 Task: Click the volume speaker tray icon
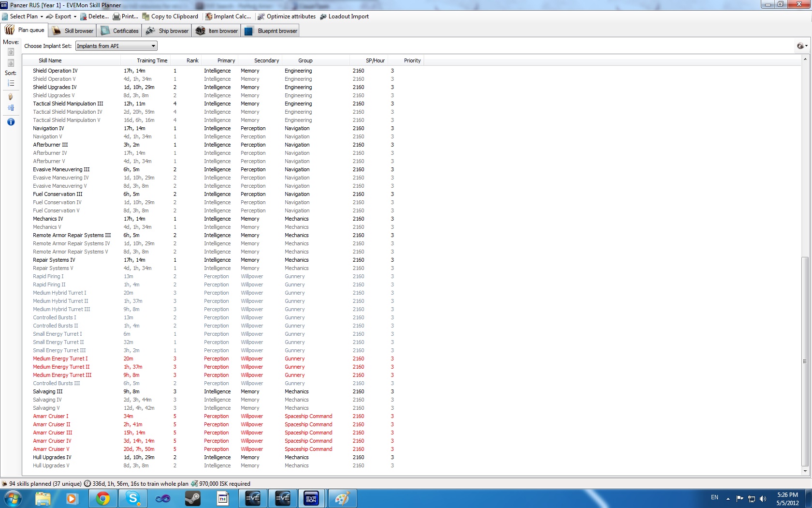pos(763,499)
